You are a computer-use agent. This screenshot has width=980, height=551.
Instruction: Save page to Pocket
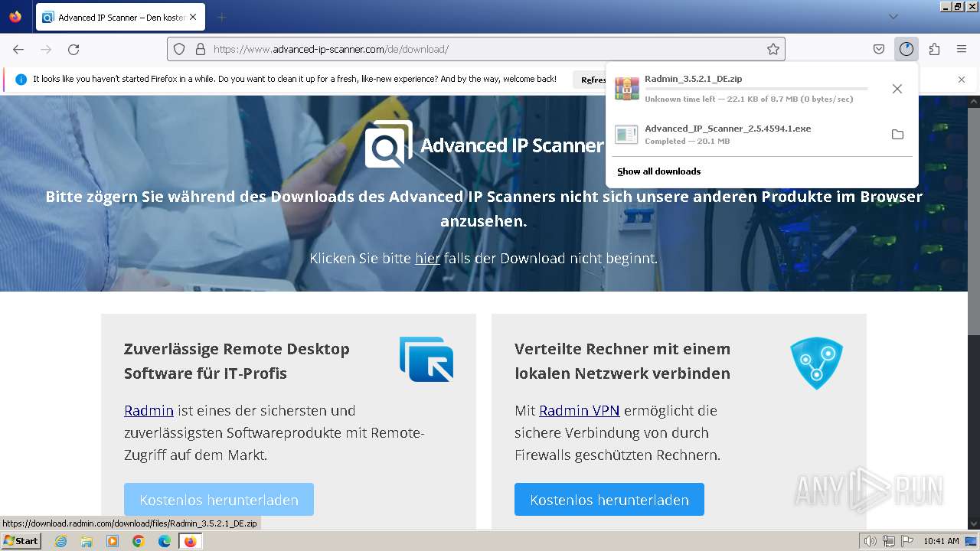click(x=879, y=49)
